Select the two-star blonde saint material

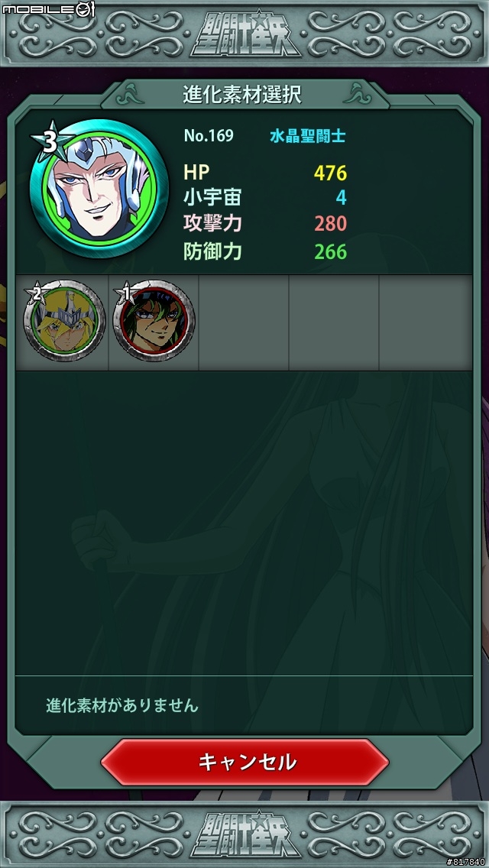tap(64, 322)
